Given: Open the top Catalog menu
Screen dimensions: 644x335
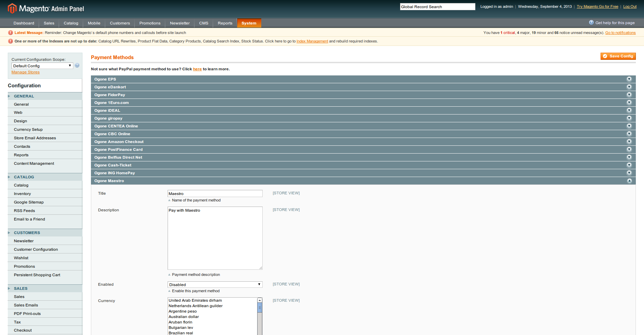Looking at the screenshot, I should [71, 23].
